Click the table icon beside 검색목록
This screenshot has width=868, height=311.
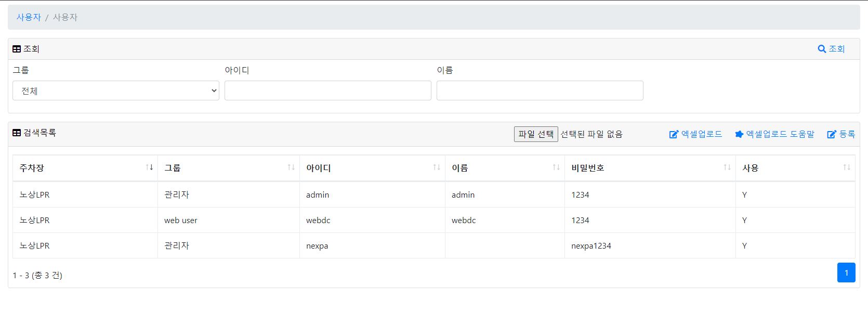17,133
